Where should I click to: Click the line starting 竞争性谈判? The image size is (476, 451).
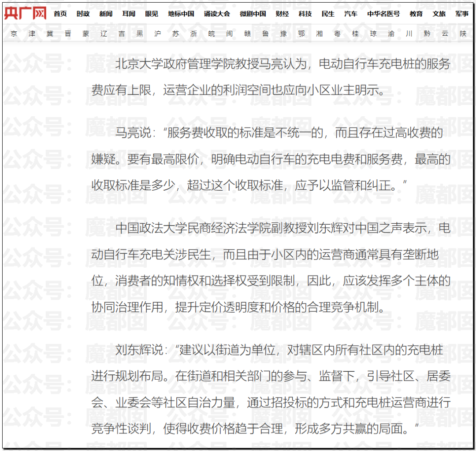[x=255, y=429]
